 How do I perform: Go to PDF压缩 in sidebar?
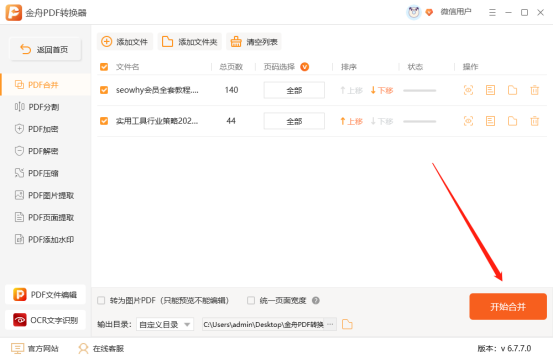point(45,173)
